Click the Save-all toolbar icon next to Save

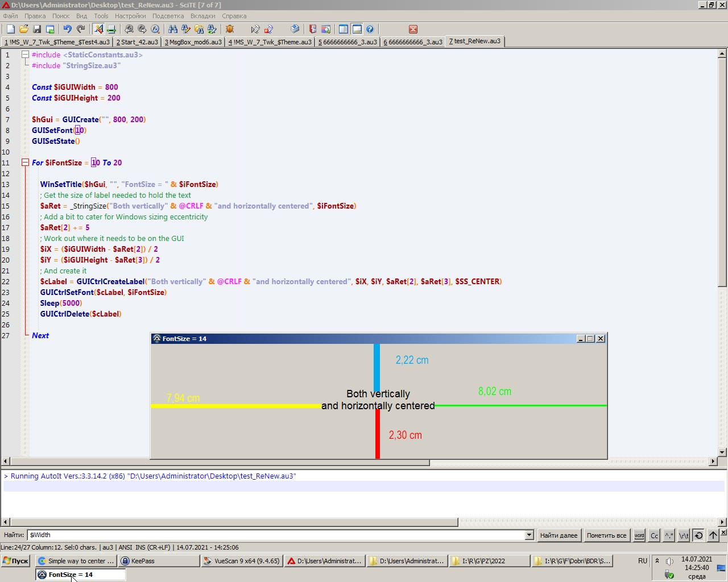50,29
